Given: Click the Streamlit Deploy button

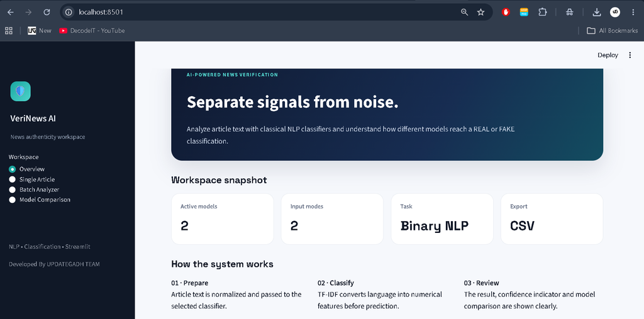Looking at the screenshot, I should point(608,55).
